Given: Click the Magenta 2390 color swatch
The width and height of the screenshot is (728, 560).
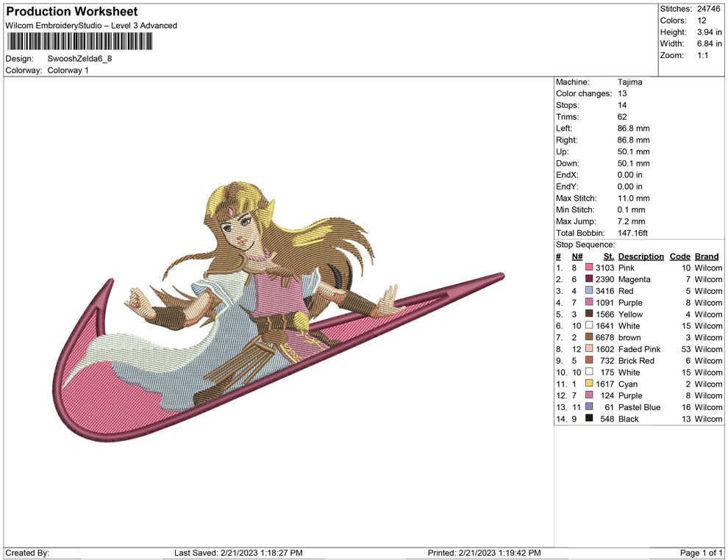Looking at the screenshot, I should pyautogui.click(x=589, y=279).
